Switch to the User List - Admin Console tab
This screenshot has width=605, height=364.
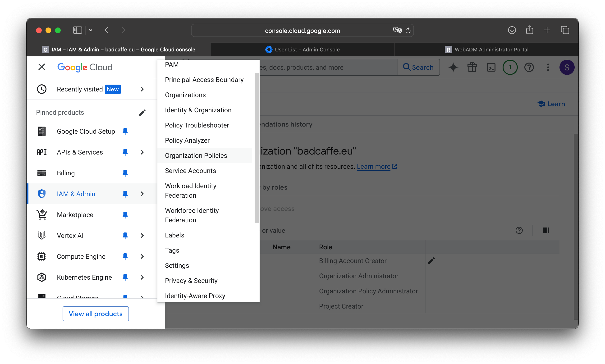coord(302,50)
